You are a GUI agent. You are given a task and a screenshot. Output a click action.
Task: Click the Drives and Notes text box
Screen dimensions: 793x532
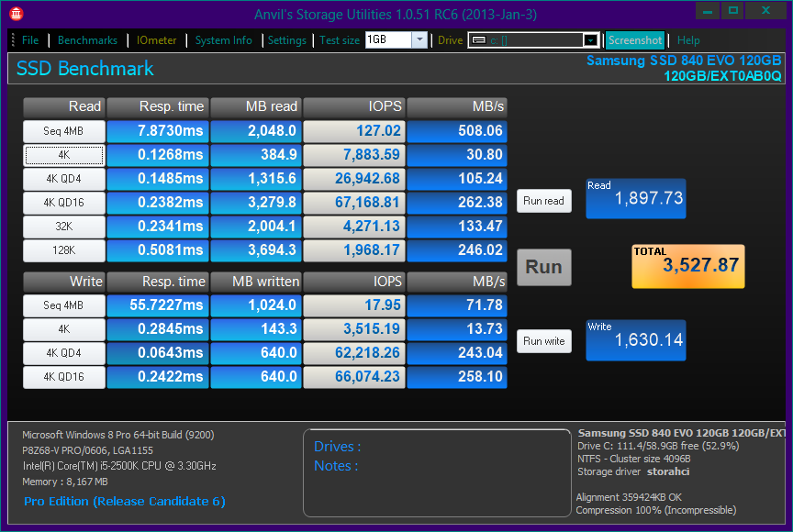click(437, 473)
